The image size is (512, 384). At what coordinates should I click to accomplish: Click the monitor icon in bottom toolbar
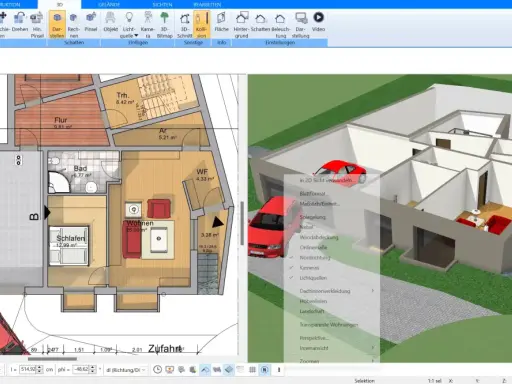(x=170, y=369)
